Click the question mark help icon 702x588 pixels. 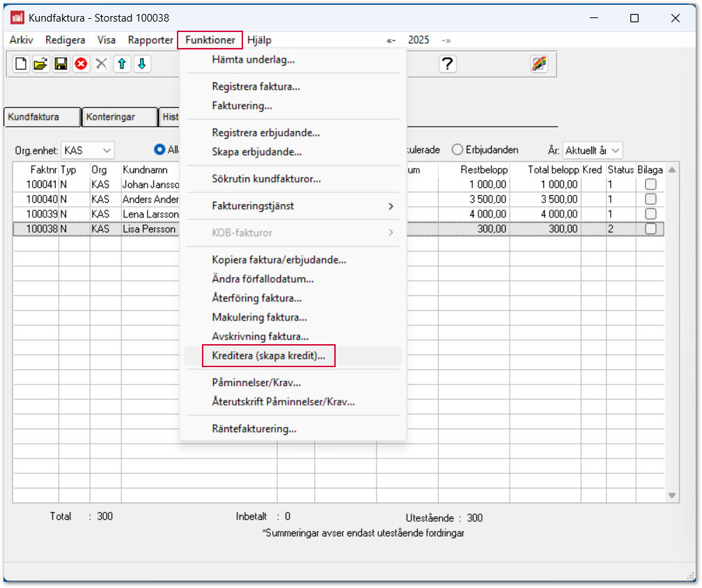[x=447, y=64]
